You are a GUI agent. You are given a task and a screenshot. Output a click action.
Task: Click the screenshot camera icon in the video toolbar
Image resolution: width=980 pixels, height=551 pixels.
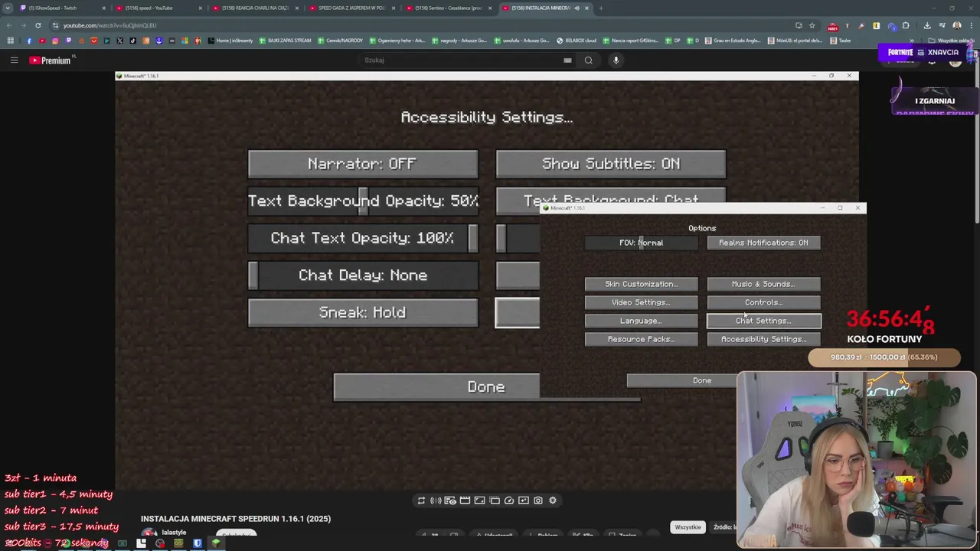coord(538,500)
